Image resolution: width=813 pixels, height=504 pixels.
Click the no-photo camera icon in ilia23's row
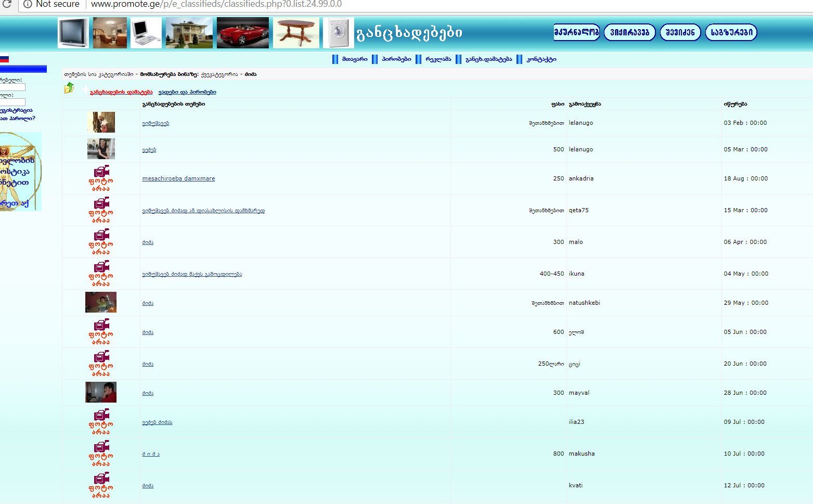click(101, 422)
